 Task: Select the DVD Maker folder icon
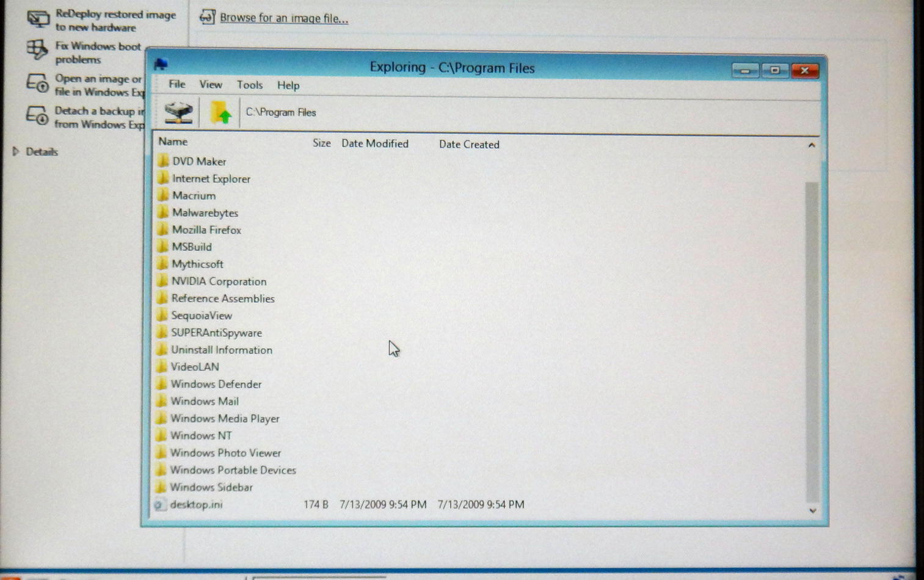[162, 161]
